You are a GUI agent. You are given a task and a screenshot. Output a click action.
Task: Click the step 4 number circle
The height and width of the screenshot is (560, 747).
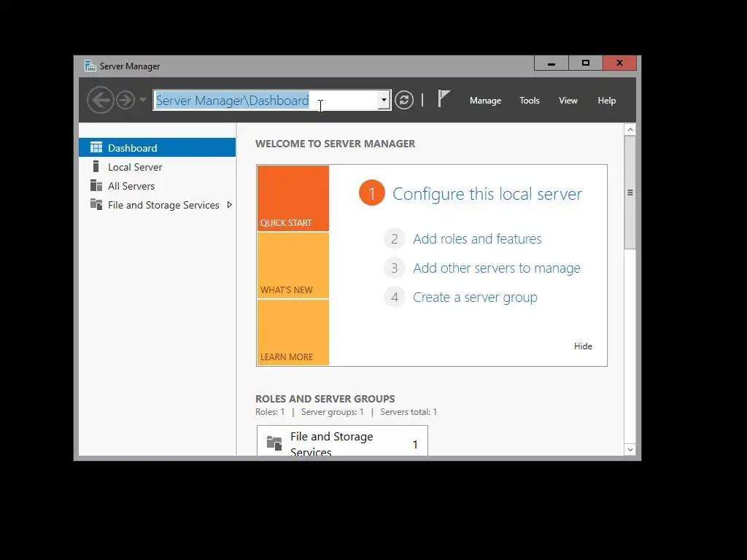(x=395, y=297)
